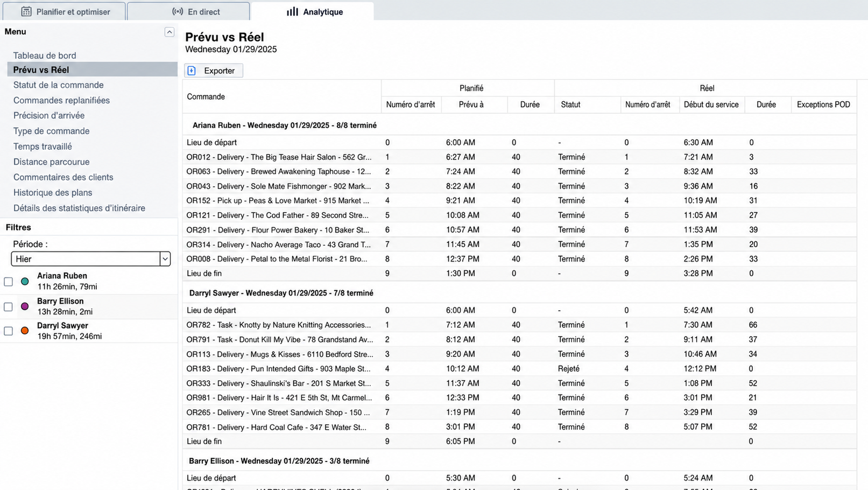
Task: Click Barry Ellison's purple color dot
Action: [25, 306]
